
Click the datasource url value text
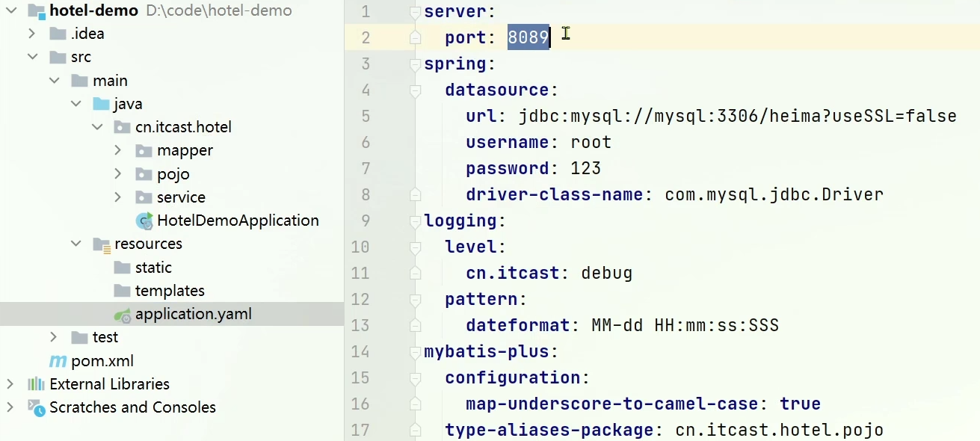[737, 116]
